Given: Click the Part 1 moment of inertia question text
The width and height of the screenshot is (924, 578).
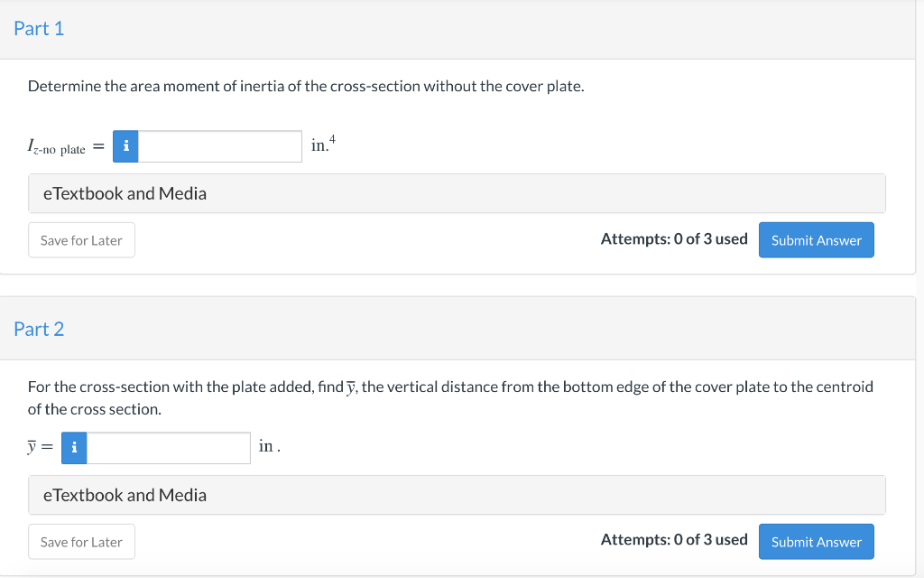Looking at the screenshot, I should pos(306,87).
